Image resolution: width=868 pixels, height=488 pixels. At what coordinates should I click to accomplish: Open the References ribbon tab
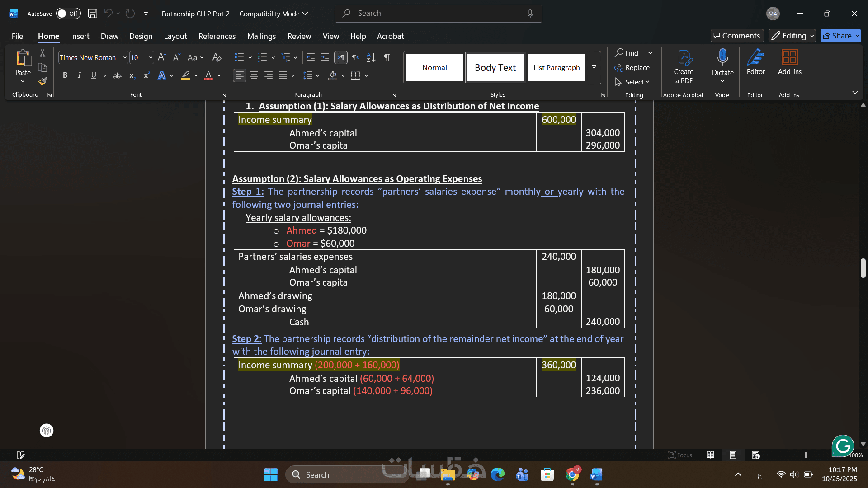pos(217,36)
